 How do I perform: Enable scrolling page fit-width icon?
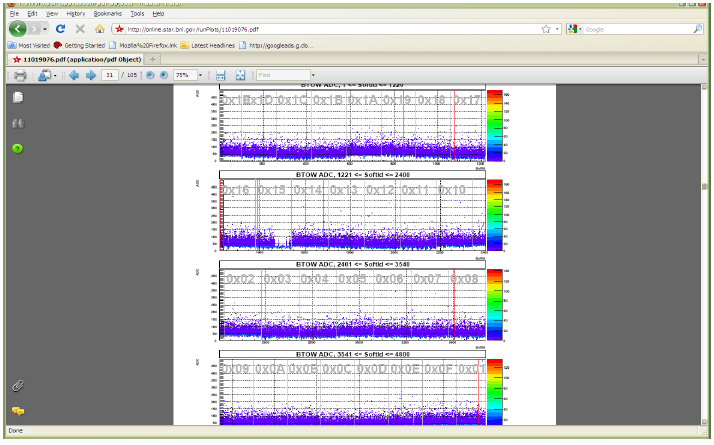(220, 75)
